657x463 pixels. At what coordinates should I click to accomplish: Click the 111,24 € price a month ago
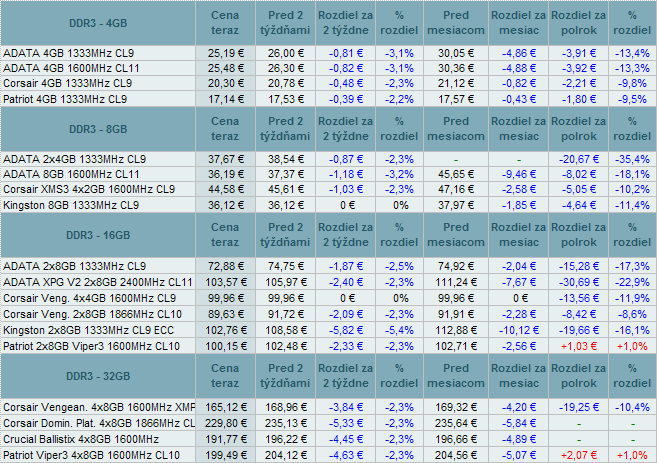[x=456, y=282]
